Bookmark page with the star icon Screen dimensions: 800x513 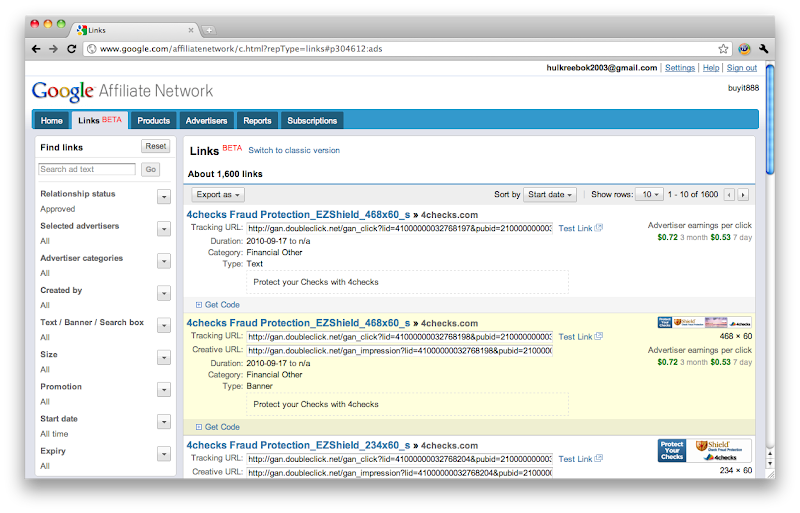tap(723, 49)
